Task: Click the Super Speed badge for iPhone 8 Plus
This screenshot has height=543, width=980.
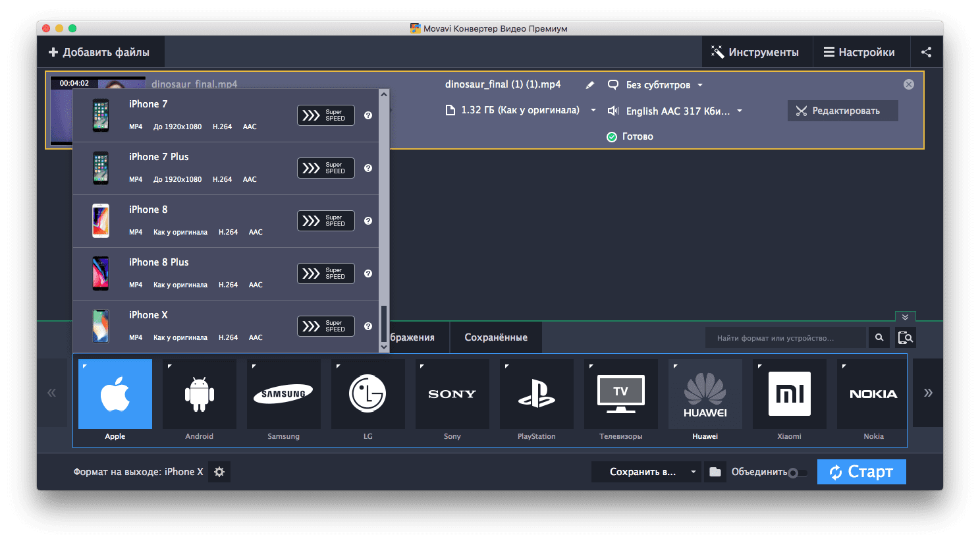Action: pyautogui.click(x=326, y=273)
